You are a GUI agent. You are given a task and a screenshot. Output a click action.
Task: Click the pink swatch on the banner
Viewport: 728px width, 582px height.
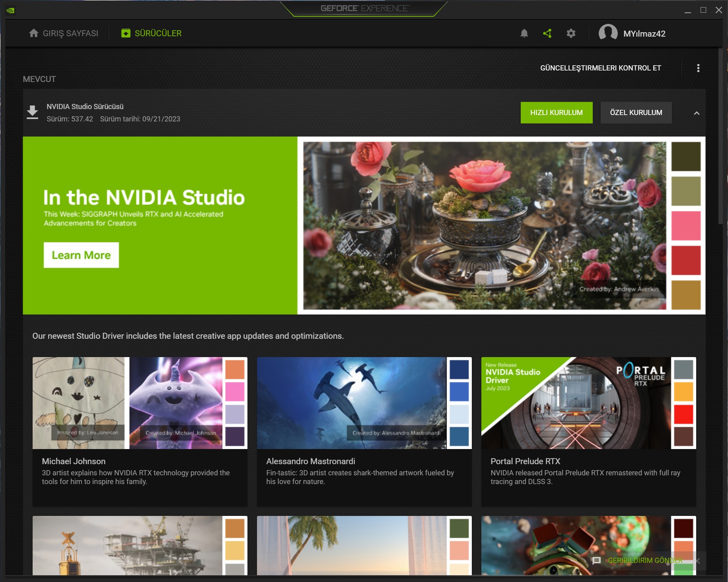tap(686, 226)
